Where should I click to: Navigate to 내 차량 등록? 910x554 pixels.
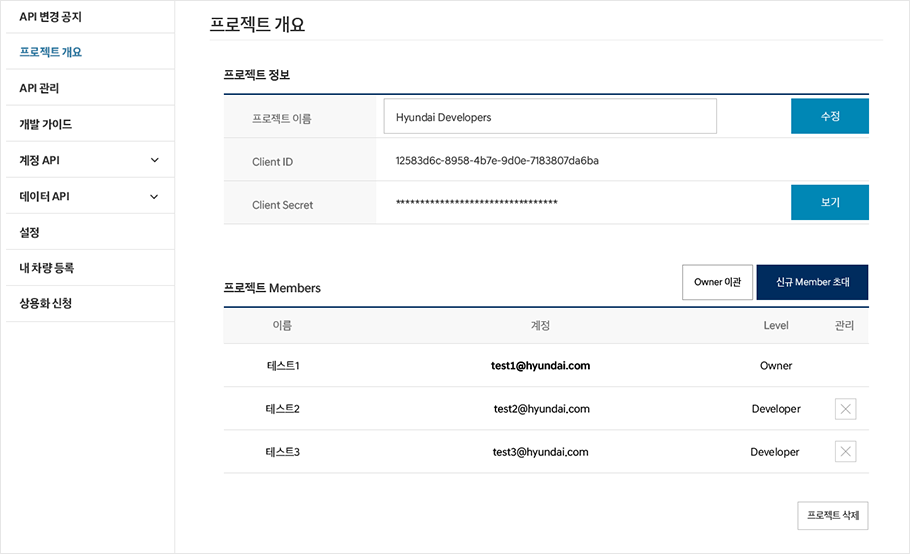pos(46,268)
